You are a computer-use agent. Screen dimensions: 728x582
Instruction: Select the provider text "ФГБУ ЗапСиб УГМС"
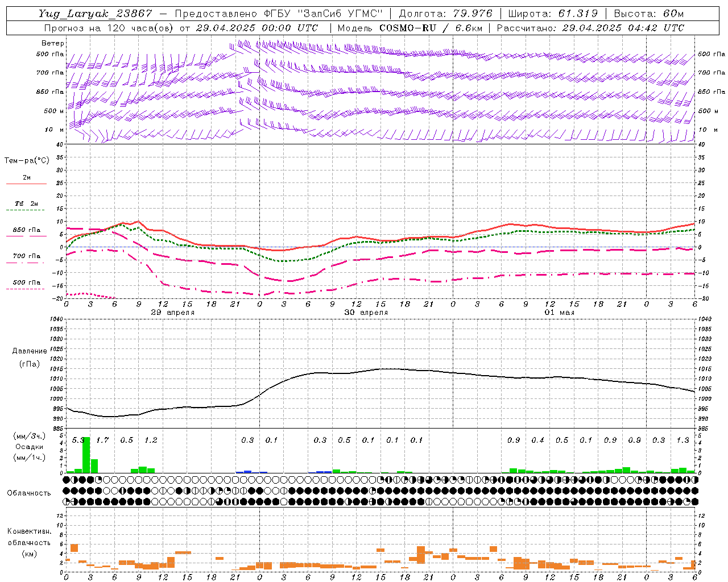pyautogui.click(x=324, y=14)
